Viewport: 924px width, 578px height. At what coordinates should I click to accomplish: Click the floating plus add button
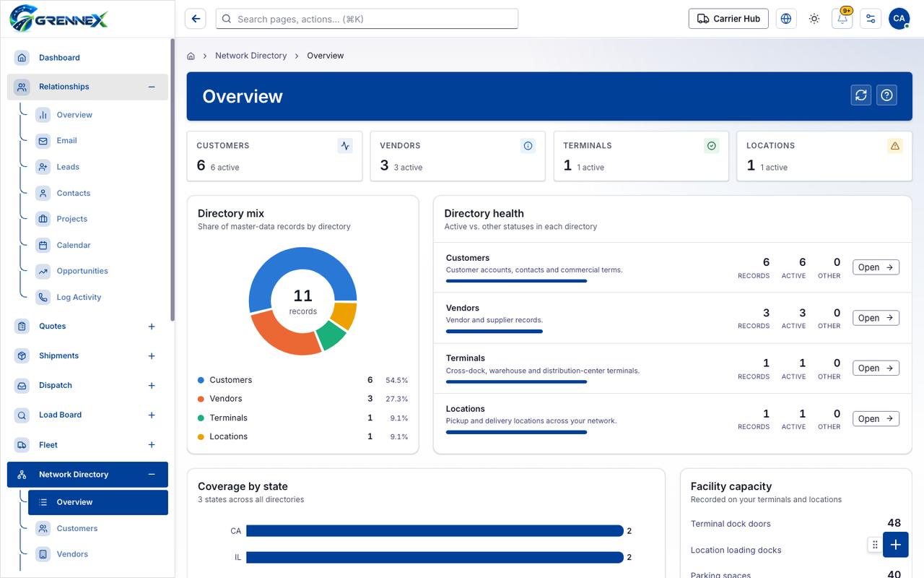[896, 545]
